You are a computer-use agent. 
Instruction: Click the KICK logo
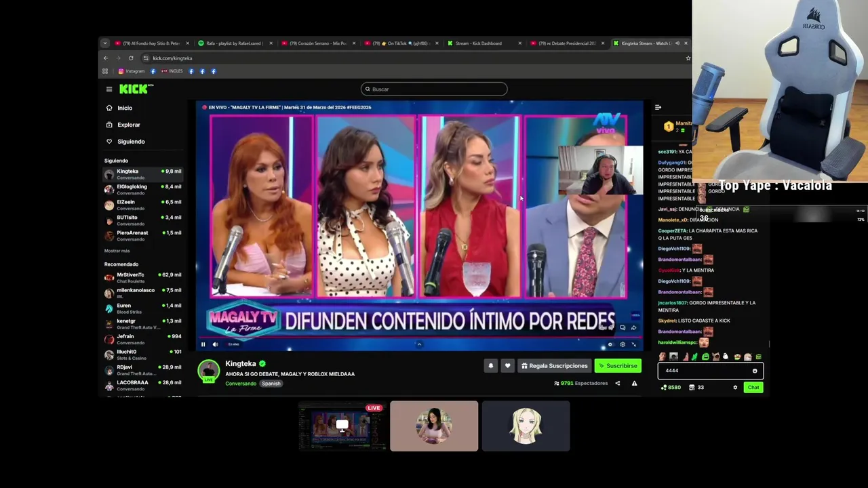point(136,89)
